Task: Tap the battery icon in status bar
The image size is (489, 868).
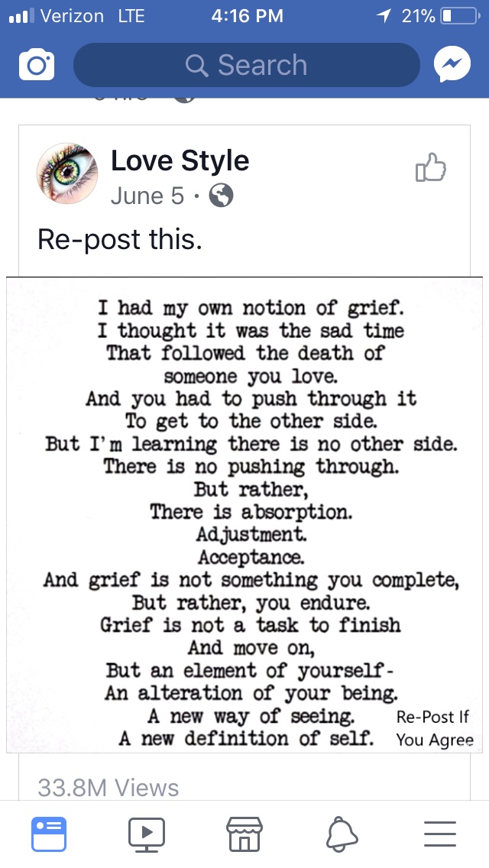Action: 458,16
